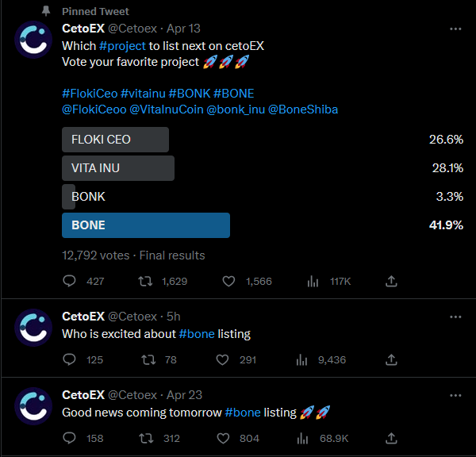The height and width of the screenshot is (457, 476).
Task: Open more options on the pinned tweet
Action: [455, 29]
